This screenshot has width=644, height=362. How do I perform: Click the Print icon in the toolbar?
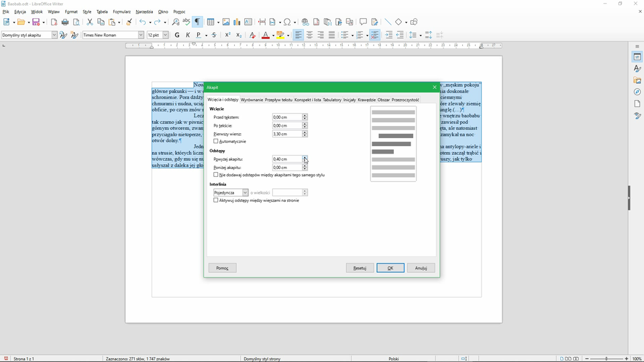(65, 22)
